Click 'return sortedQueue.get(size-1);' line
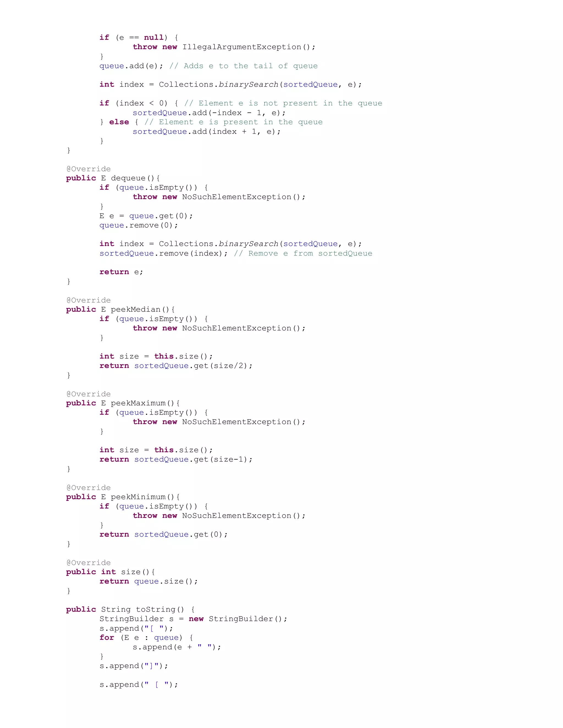Screen dimensions: 563x728 coord(176,460)
